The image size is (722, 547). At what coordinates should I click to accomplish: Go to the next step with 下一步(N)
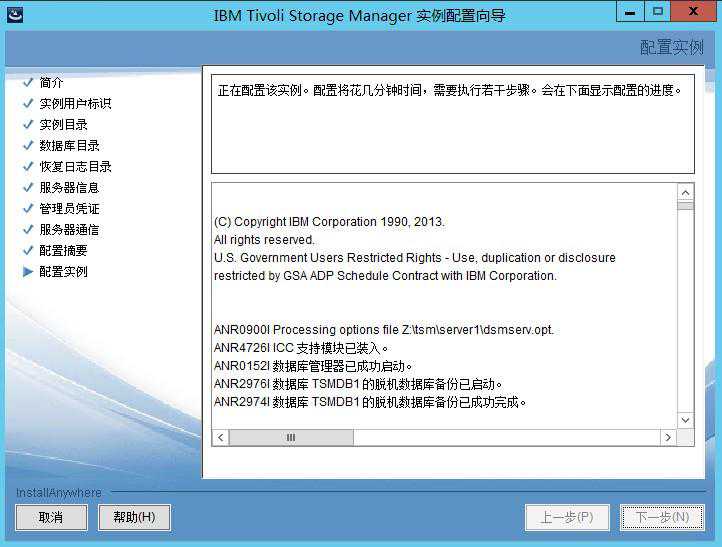point(655,517)
